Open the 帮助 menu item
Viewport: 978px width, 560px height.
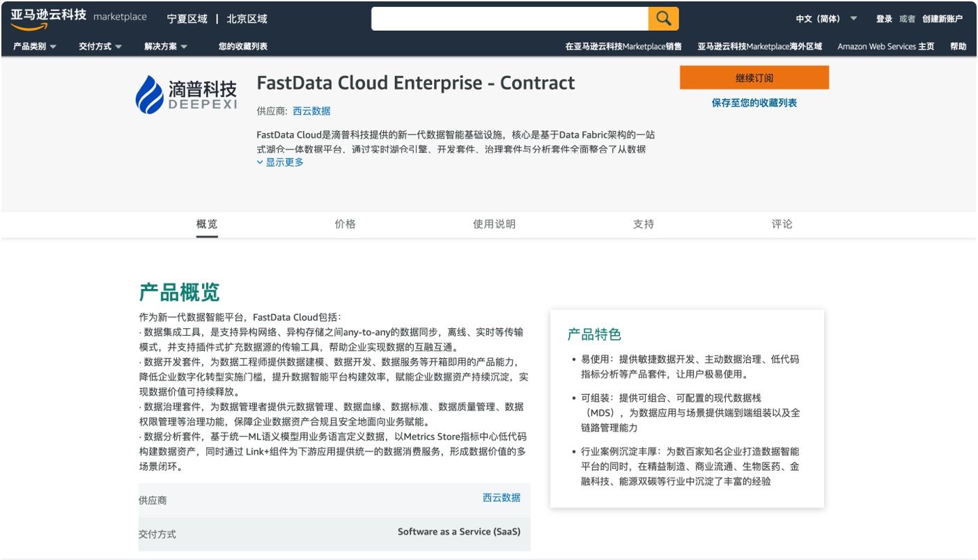[958, 47]
